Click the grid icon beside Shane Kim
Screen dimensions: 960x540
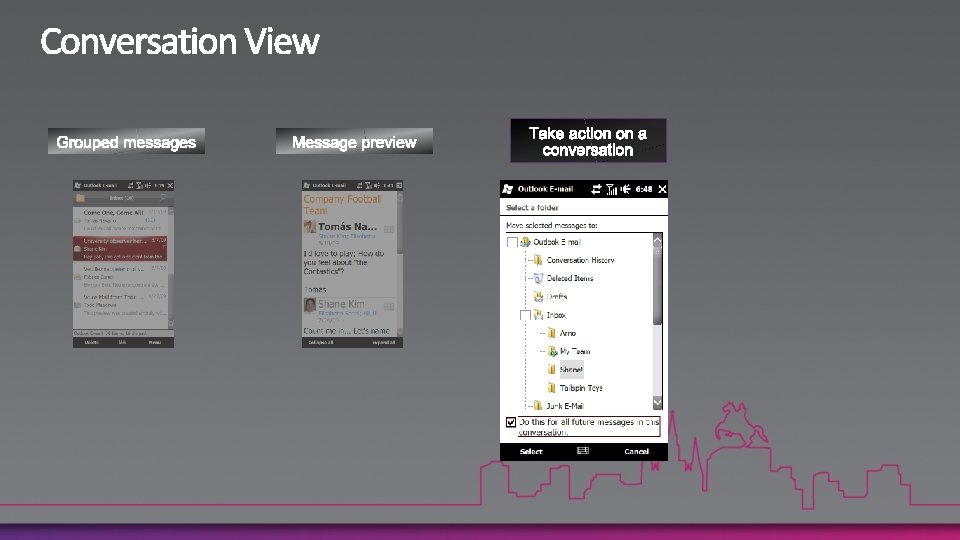[389, 307]
